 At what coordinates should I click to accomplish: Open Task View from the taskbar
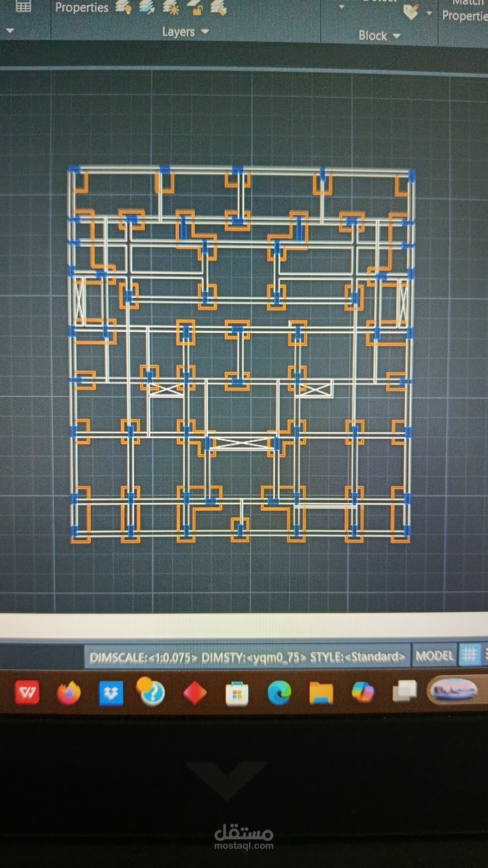404,691
